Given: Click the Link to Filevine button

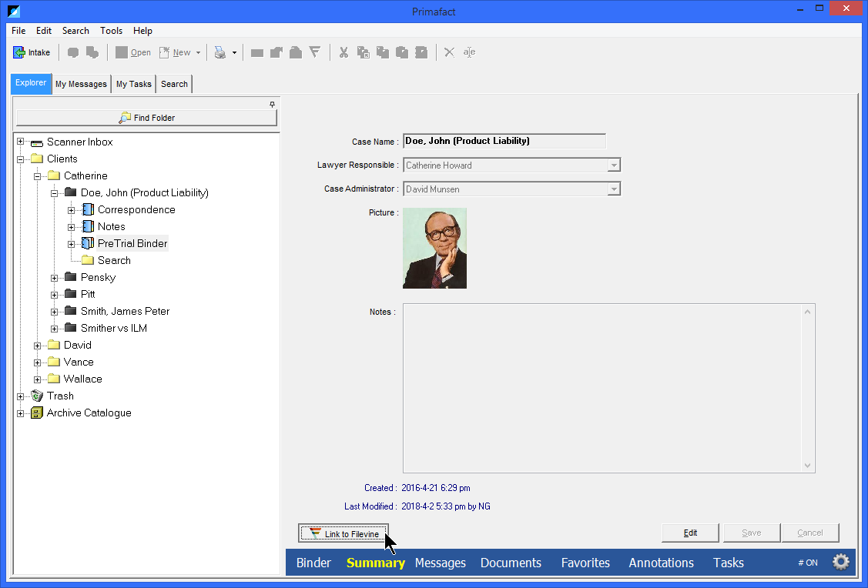Looking at the screenshot, I should tap(343, 533).
